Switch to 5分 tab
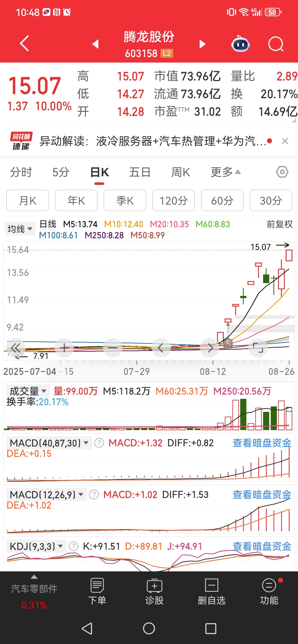298x644 pixels. pos(61,172)
